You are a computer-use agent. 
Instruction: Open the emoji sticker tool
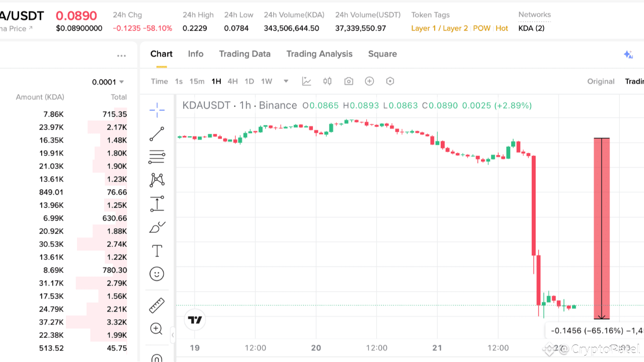pos(157,274)
